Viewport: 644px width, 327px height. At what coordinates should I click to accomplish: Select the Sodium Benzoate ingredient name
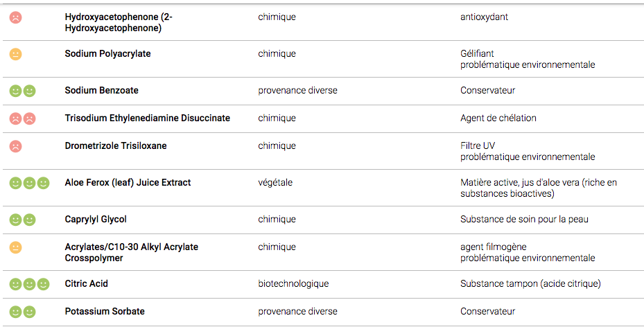point(101,91)
